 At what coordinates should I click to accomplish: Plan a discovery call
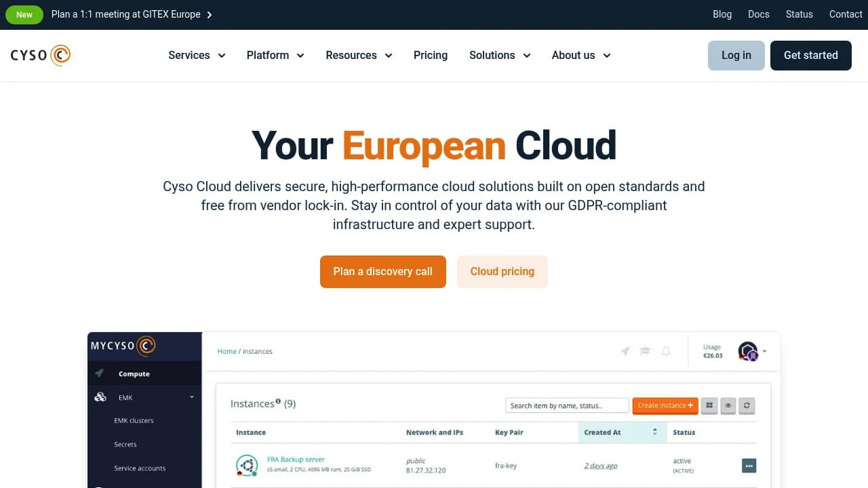(x=383, y=272)
